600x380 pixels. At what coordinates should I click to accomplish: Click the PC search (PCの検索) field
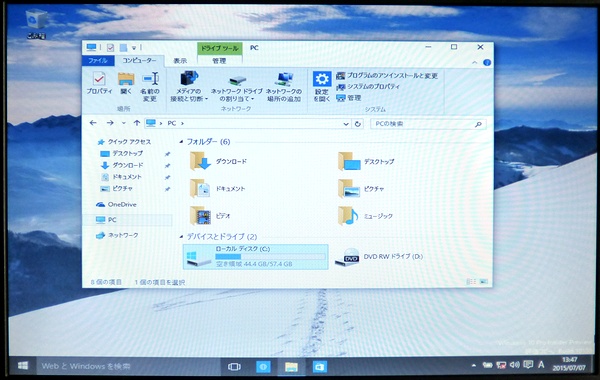pyautogui.click(x=429, y=124)
